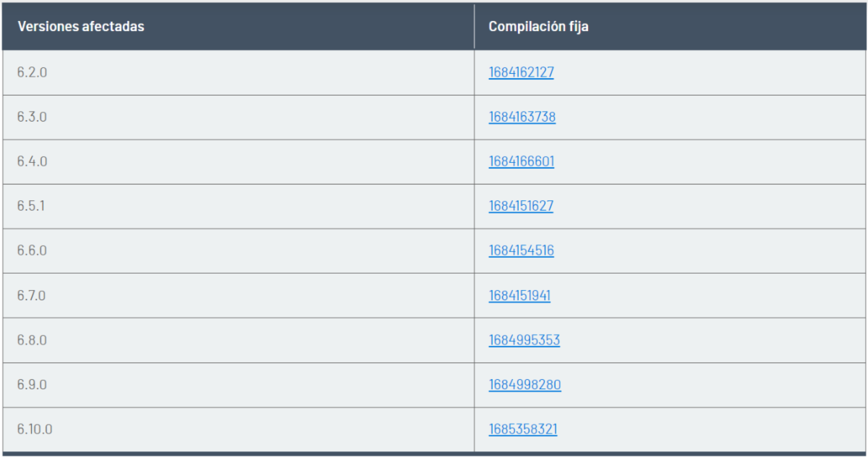Open build link 1685358321

tap(523, 430)
